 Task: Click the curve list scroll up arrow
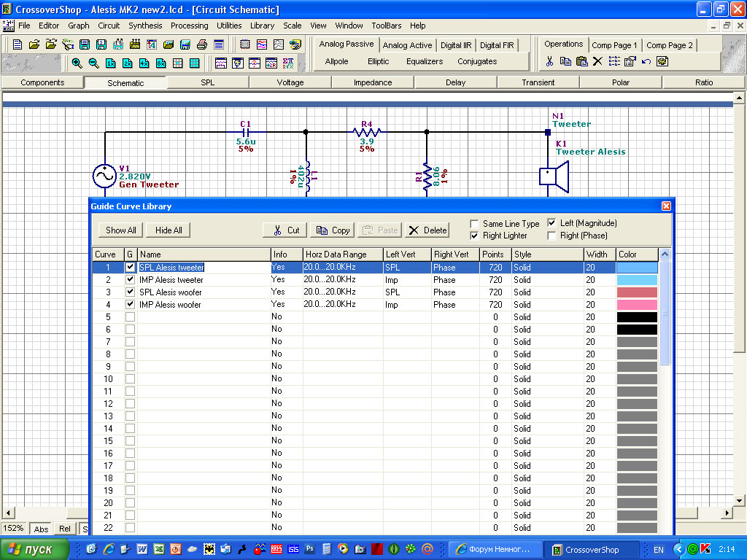(x=665, y=254)
